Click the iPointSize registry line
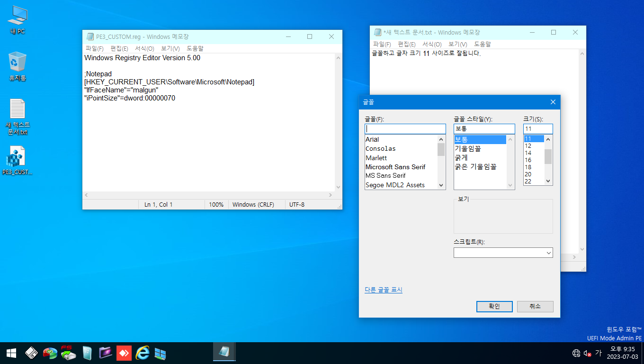The height and width of the screenshot is (364, 644). pos(130,98)
